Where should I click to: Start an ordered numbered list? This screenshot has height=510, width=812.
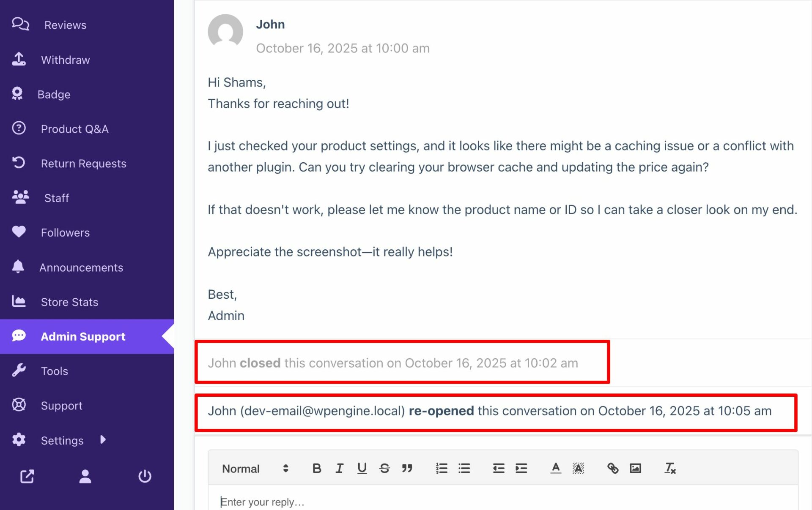(442, 468)
